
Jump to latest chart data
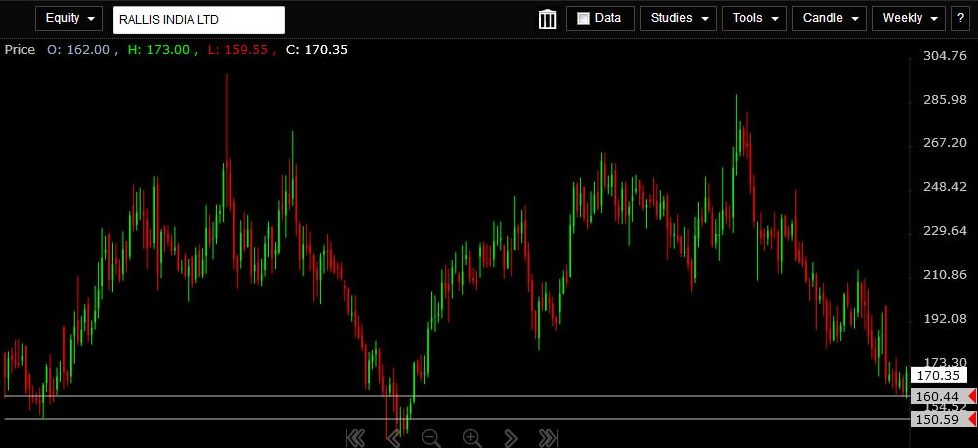pyautogui.click(x=548, y=437)
